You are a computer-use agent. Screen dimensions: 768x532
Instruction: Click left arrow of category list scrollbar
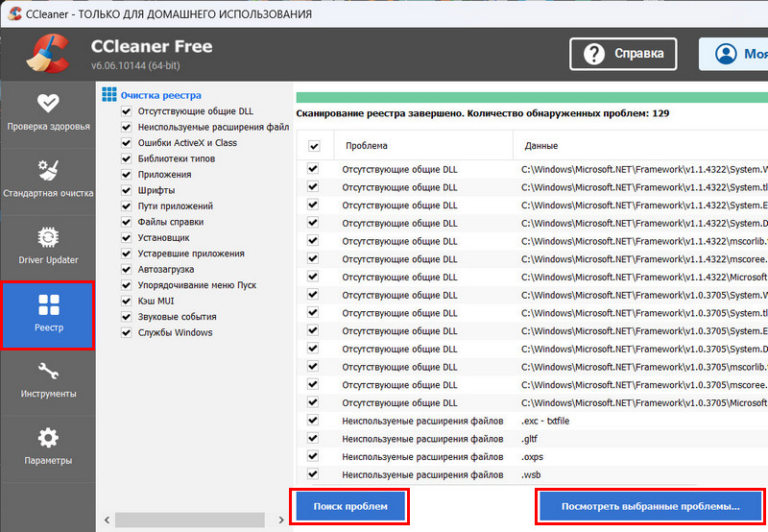108,520
